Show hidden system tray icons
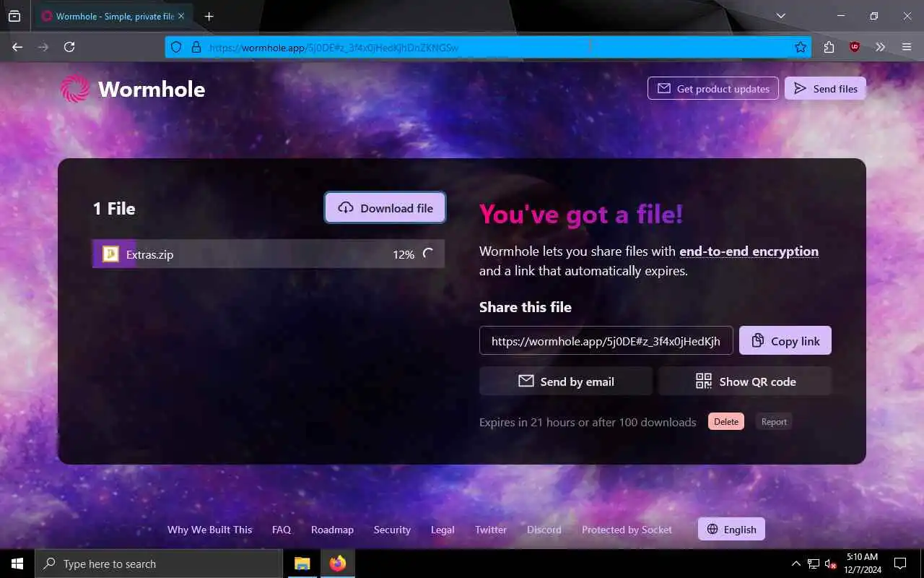Viewport: 924px width, 578px height. tap(796, 564)
